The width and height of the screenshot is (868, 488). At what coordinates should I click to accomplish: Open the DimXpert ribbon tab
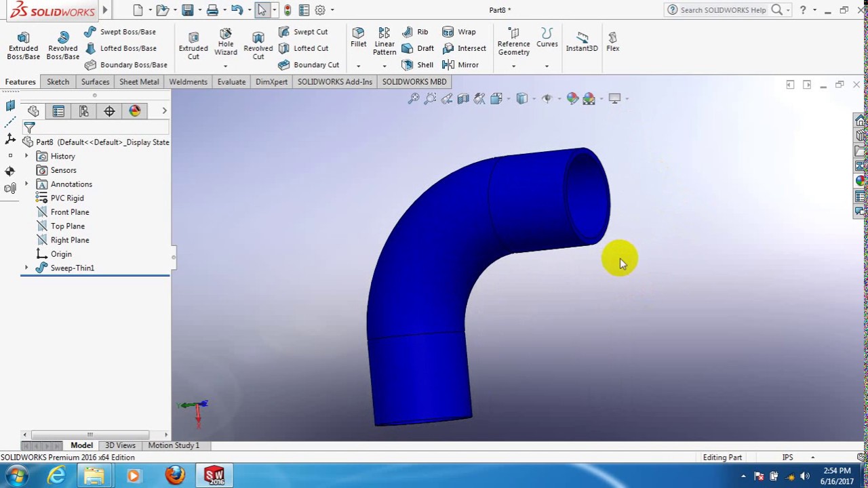(x=271, y=82)
